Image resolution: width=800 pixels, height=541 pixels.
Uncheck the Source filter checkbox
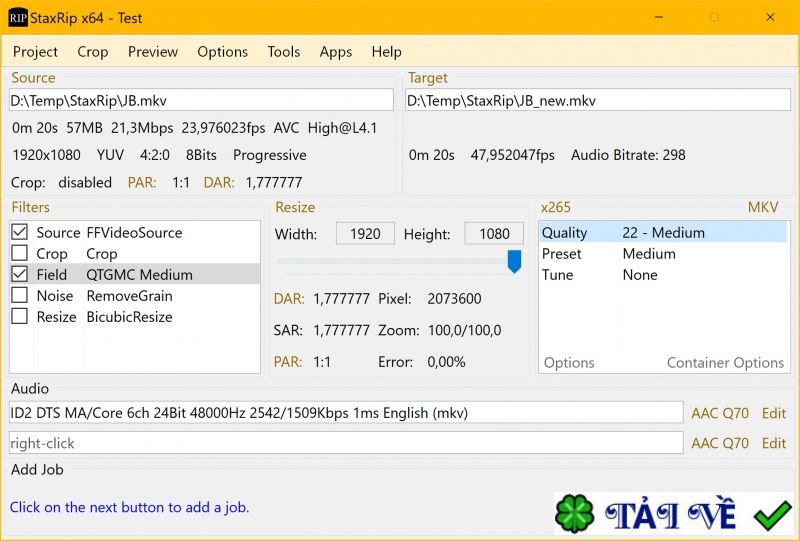pyautogui.click(x=19, y=232)
